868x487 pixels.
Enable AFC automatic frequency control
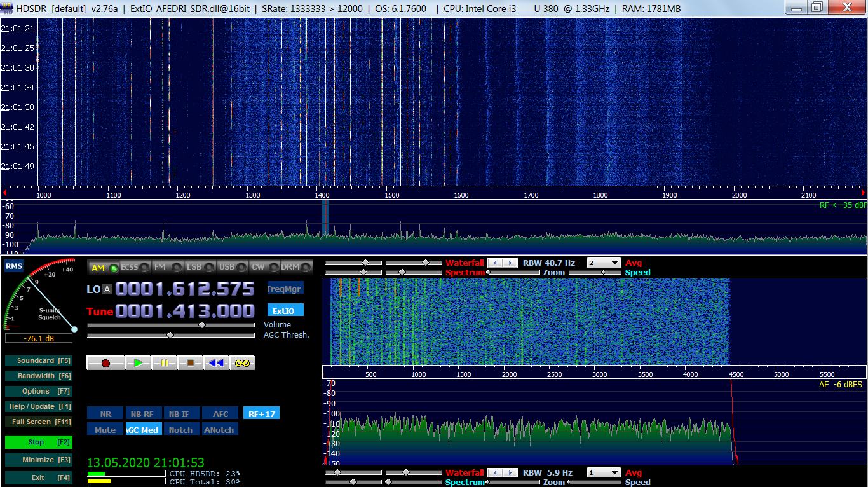tap(220, 414)
